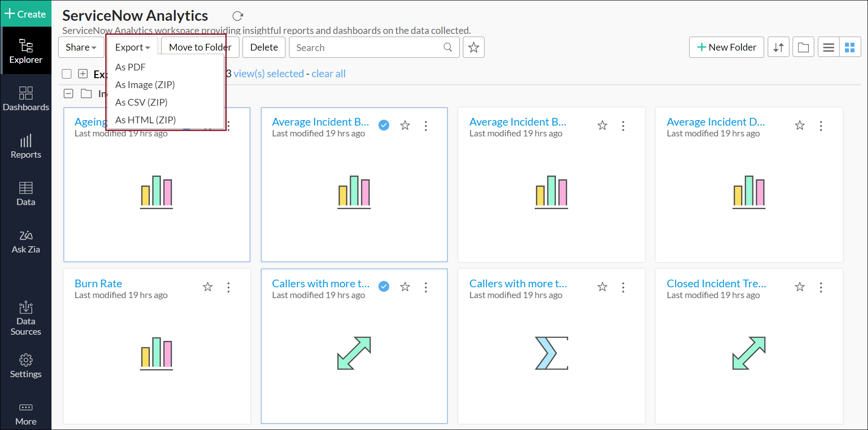Favorite the second Average Incident B... report
This screenshot has height=430, width=868.
405,125
